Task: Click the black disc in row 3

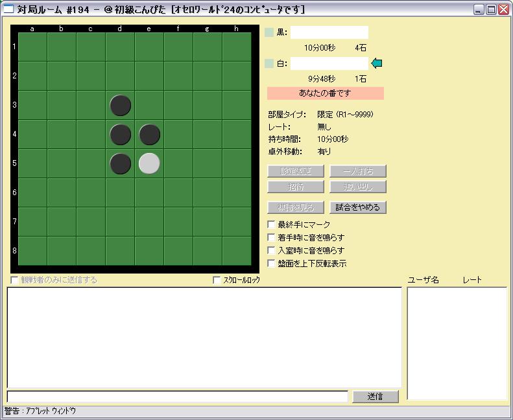Action: 120,105
